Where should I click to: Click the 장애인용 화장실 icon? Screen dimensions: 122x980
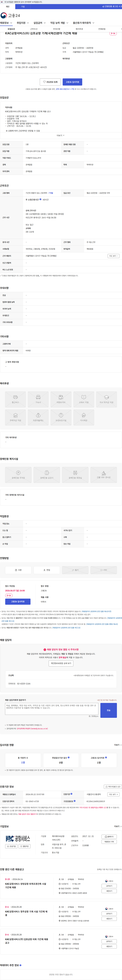click(x=75, y=475)
